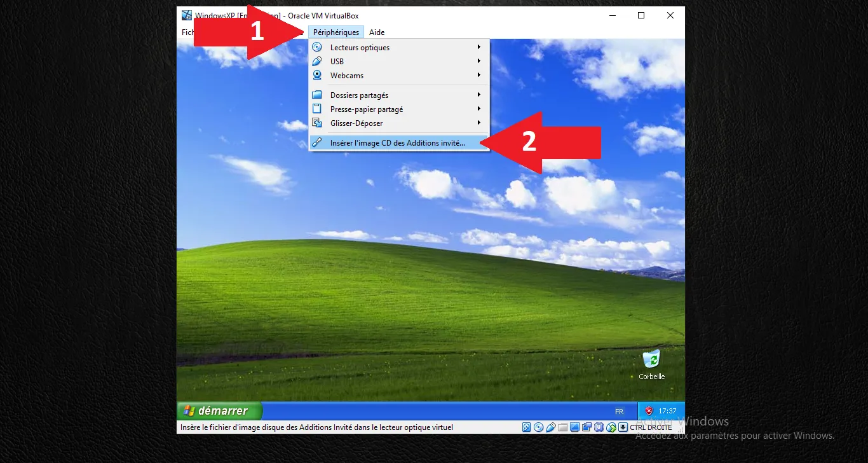Select the Webcams menu entry

347,76
